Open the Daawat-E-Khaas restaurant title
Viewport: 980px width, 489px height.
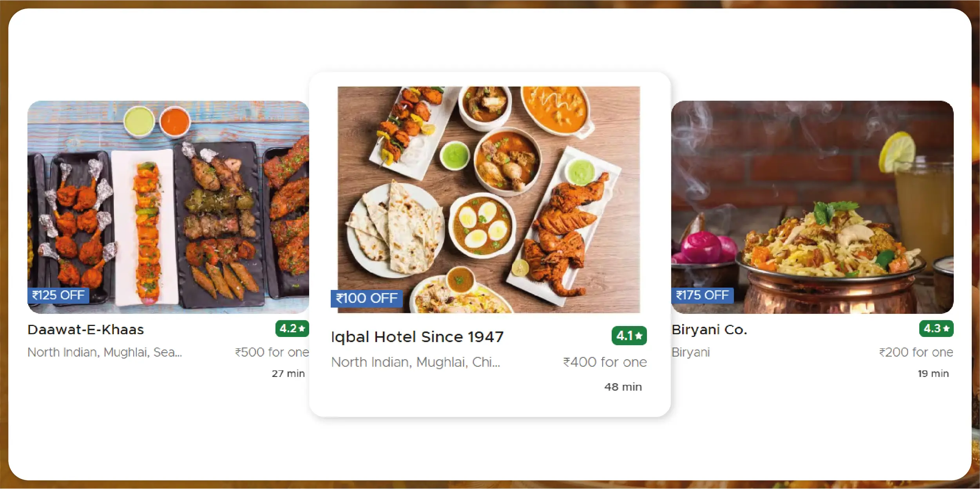tap(86, 330)
